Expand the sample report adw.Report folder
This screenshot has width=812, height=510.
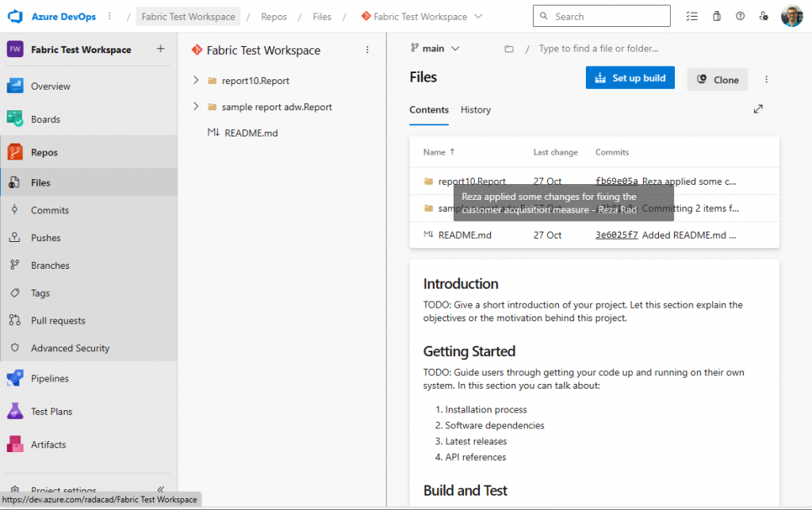(196, 106)
